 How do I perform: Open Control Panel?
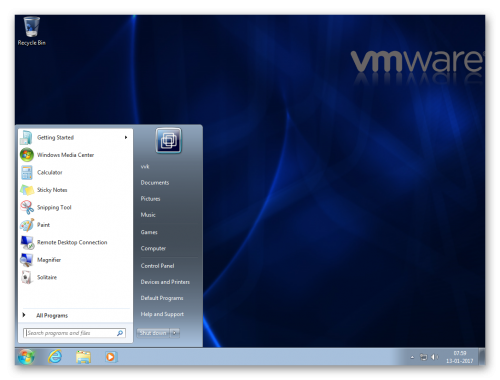(x=157, y=266)
